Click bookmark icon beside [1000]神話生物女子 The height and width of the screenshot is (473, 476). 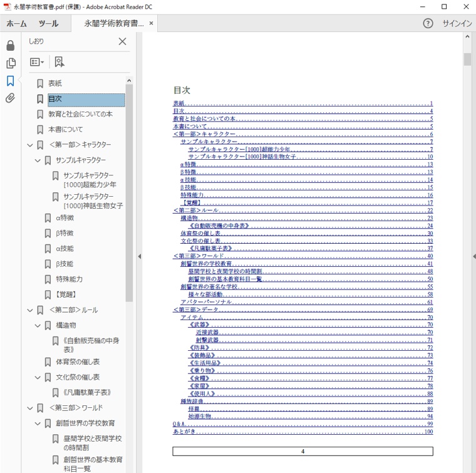click(55, 197)
